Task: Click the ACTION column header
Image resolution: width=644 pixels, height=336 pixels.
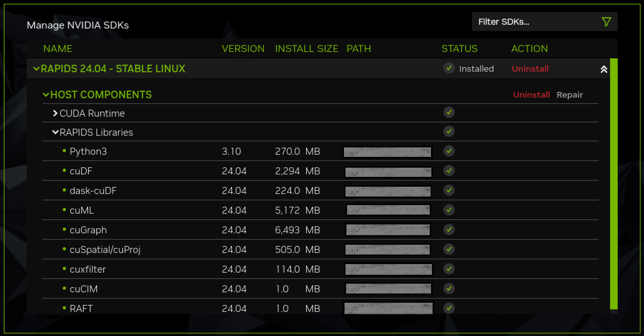Action: [x=530, y=48]
